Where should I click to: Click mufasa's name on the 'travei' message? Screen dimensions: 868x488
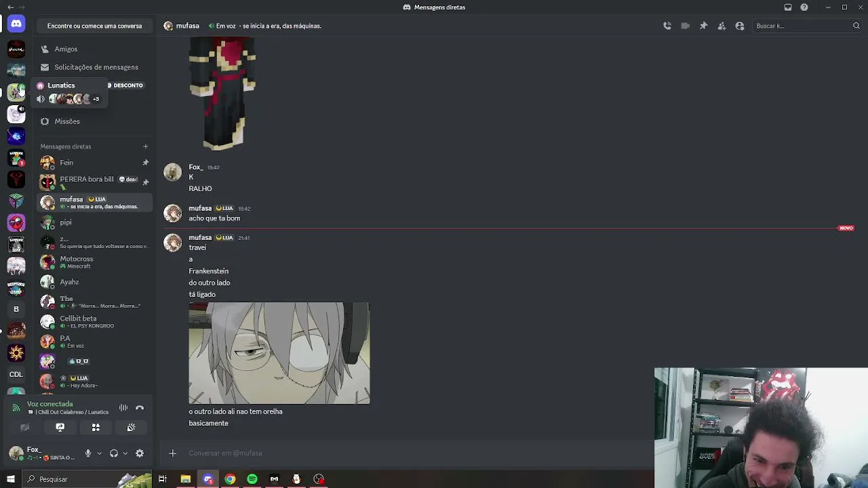200,238
